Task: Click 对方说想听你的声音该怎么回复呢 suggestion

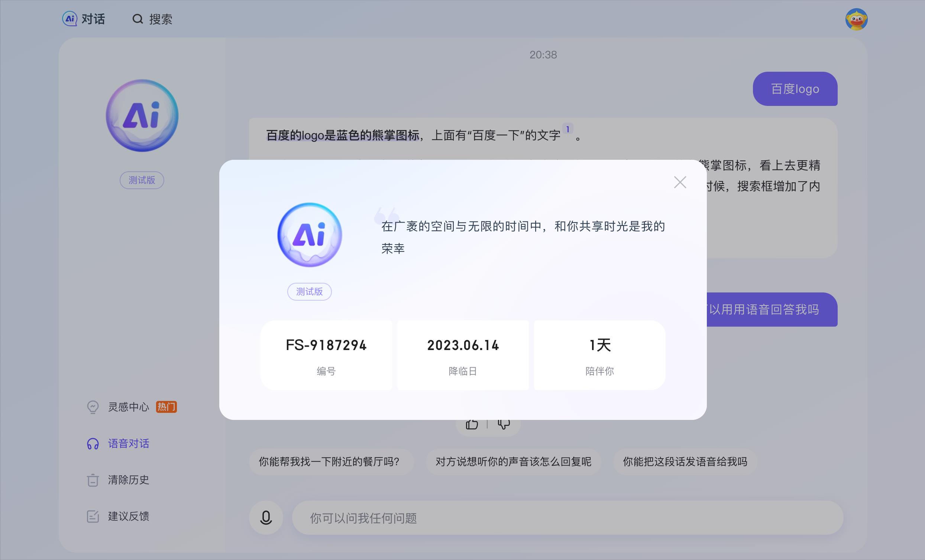Action: point(513,462)
